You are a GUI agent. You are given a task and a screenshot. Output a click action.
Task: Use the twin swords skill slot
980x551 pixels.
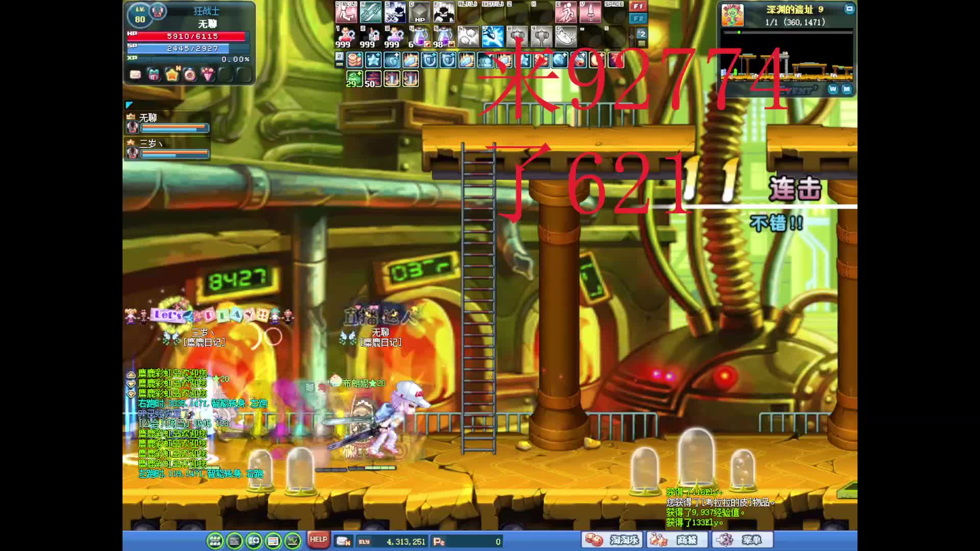(x=371, y=12)
